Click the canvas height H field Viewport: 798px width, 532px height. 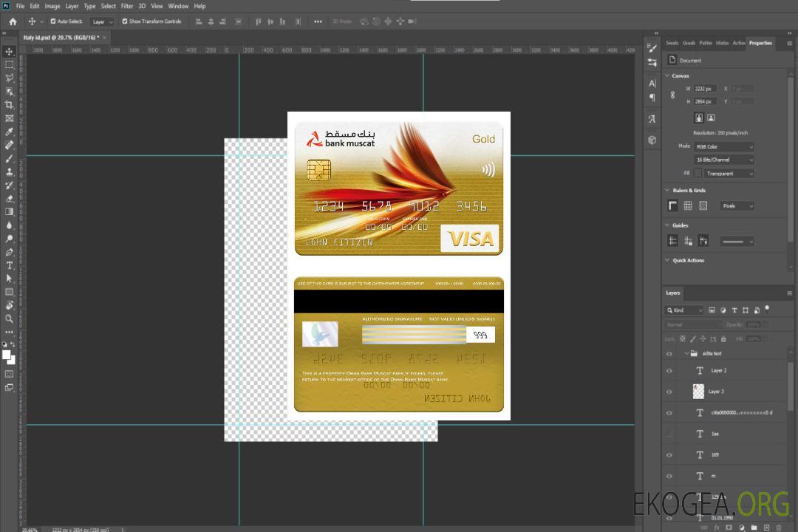pyautogui.click(x=705, y=102)
